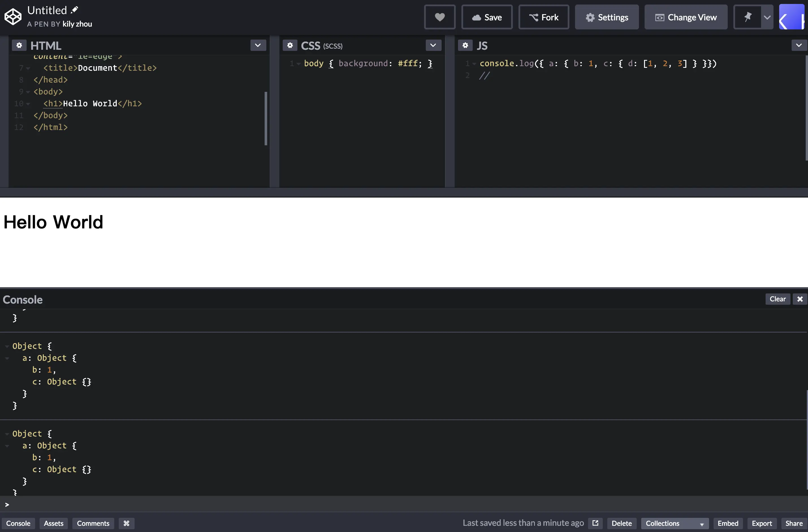Toggle the pin icon in the header
Viewport: 808px width, 532px height.
coord(747,17)
